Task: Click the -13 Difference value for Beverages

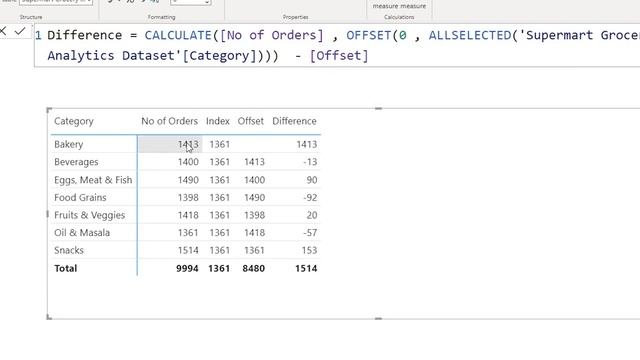Action: click(310, 162)
